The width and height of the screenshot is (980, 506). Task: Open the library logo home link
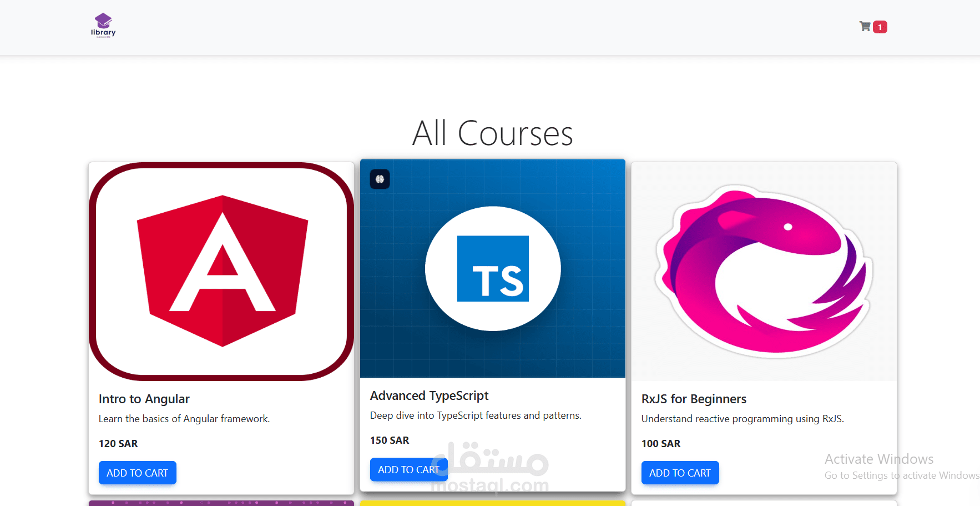pyautogui.click(x=103, y=26)
